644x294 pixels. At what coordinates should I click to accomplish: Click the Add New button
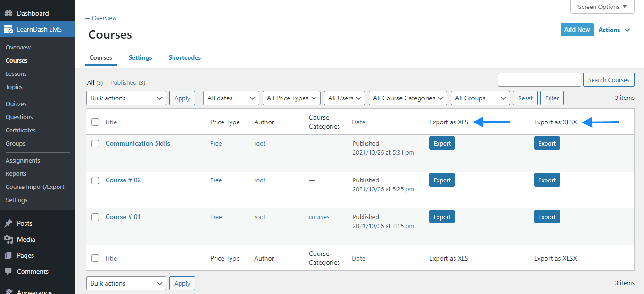(577, 29)
